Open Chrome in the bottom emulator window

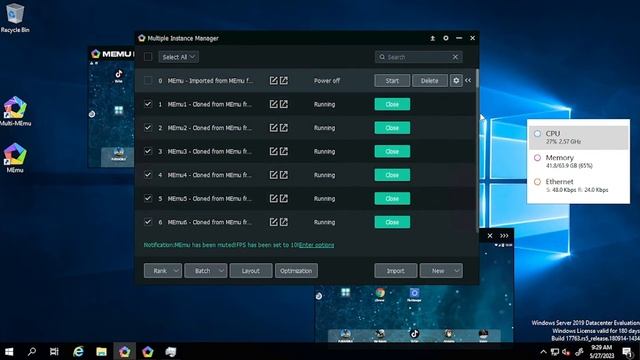[x=380, y=294]
